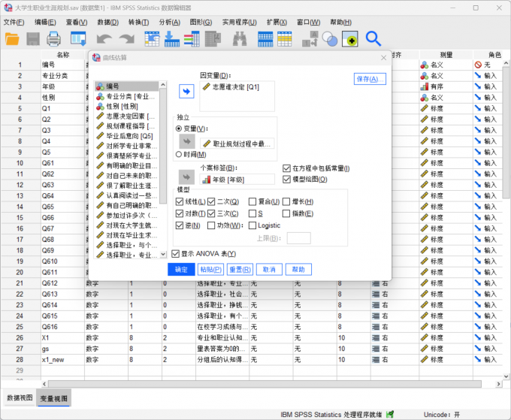
Task: Uncheck 显示 ANOVA 表 checkbox
Action: click(176, 254)
